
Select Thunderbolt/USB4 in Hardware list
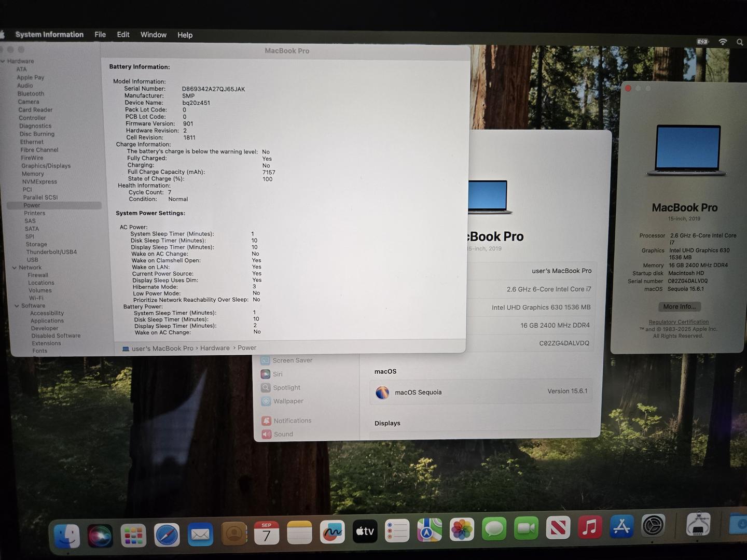coord(51,252)
